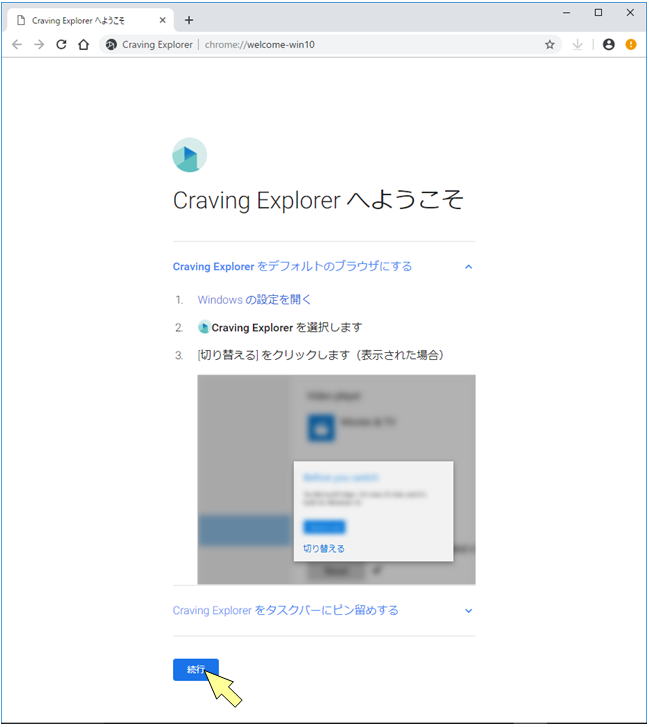Click the download arrow icon in toolbar
This screenshot has width=649, height=727.
click(x=578, y=45)
